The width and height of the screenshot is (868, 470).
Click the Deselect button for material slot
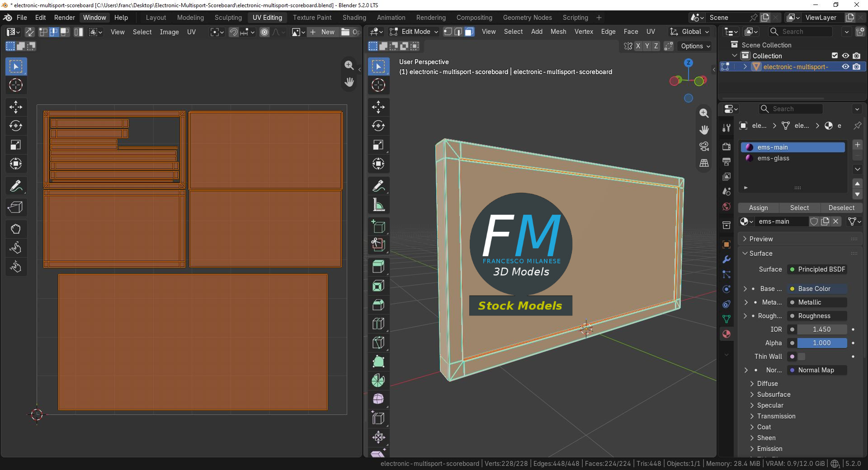pyautogui.click(x=841, y=208)
